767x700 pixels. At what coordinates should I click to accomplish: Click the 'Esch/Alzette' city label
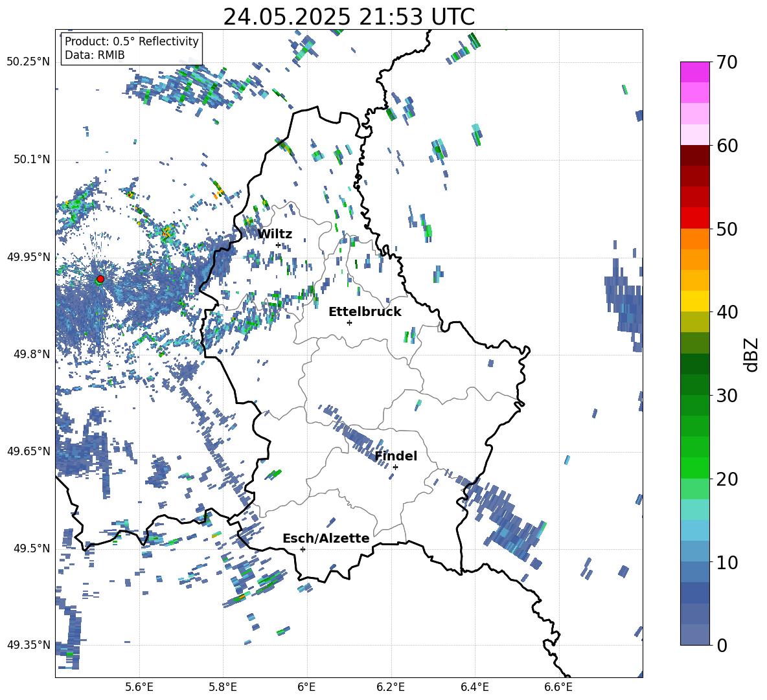click(326, 538)
